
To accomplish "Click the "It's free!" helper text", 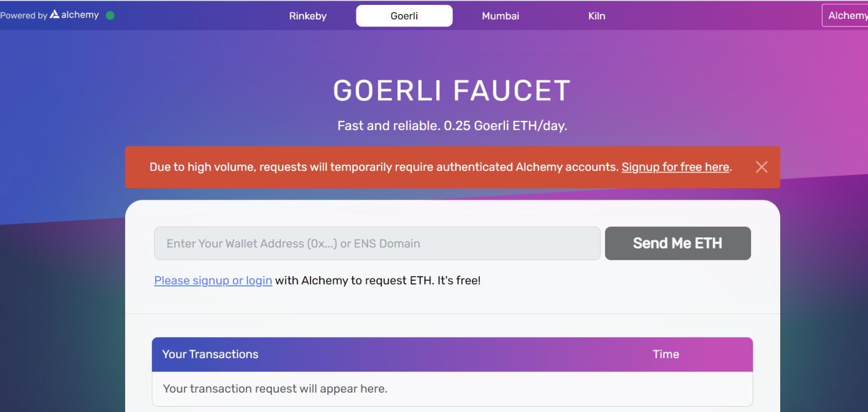I will click(458, 280).
